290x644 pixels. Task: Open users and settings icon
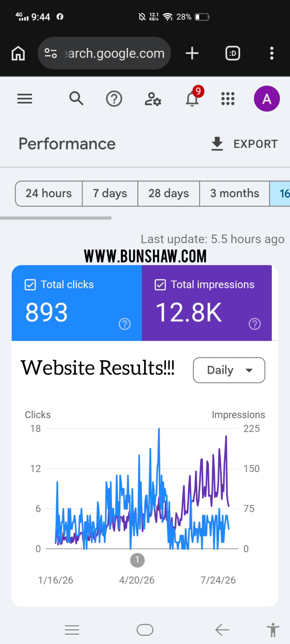click(x=153, y=99)
